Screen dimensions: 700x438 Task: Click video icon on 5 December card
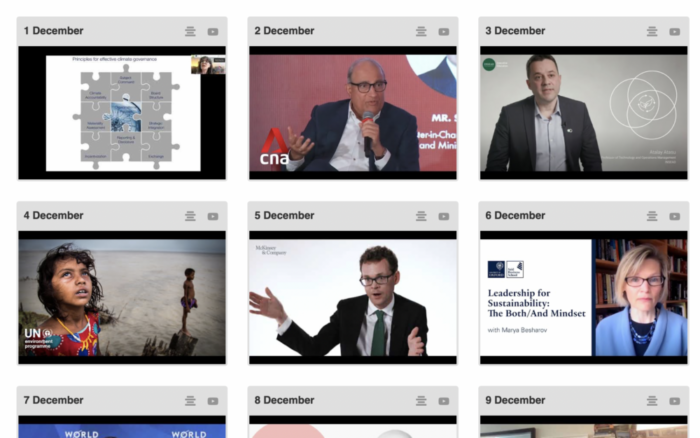tap(444, 217)
